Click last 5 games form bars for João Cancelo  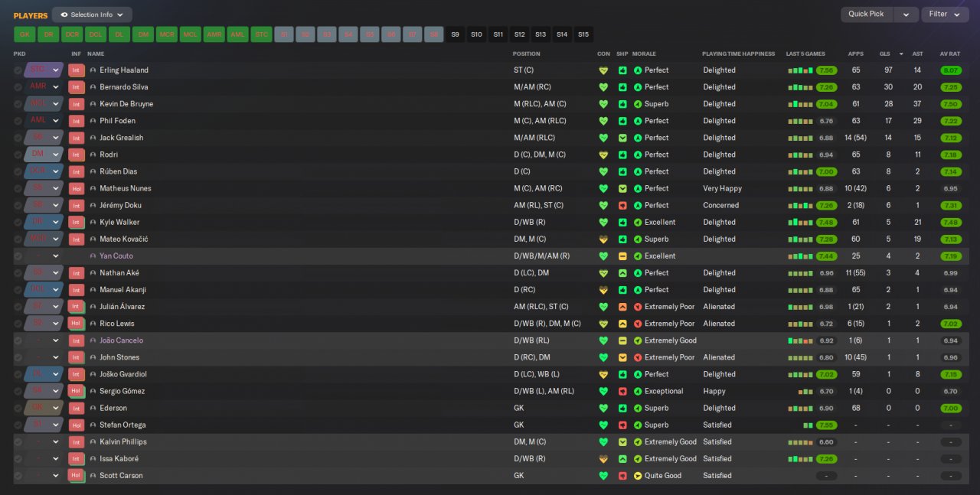800,340
